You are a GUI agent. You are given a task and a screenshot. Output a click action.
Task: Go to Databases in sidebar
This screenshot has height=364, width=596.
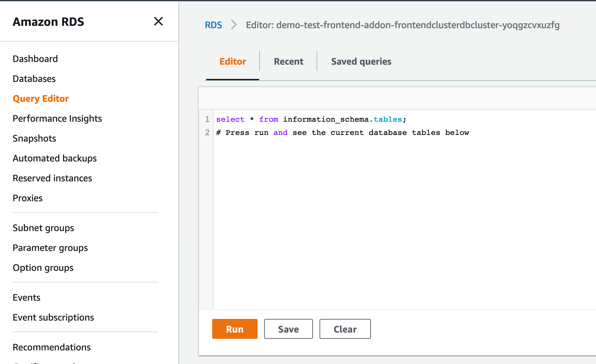(34, 79)
